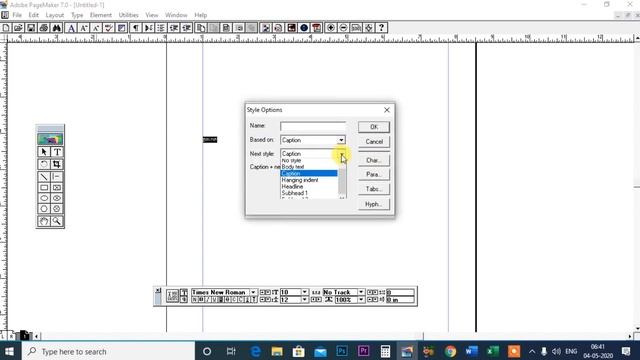The width and height of the screenshot is (640, 360).
Task: Select the Cropping tool in the toolbox
Action: click(57, 164)
